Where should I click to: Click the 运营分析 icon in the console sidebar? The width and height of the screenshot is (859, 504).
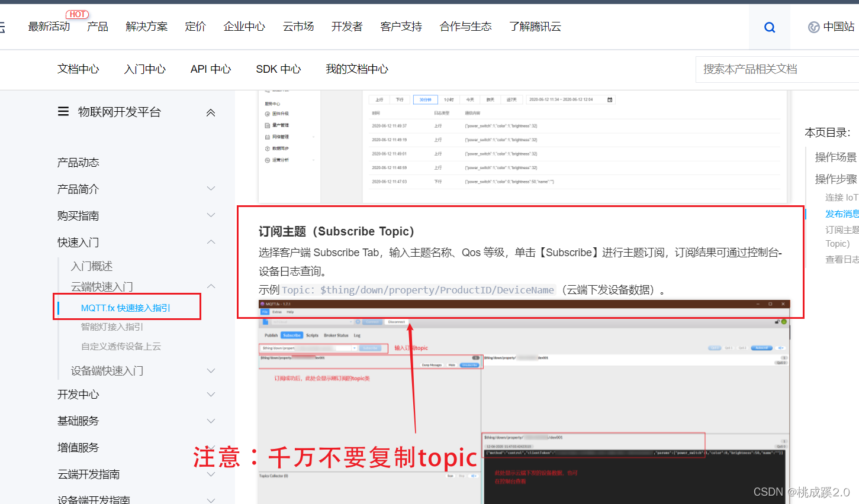coord(267,160)
